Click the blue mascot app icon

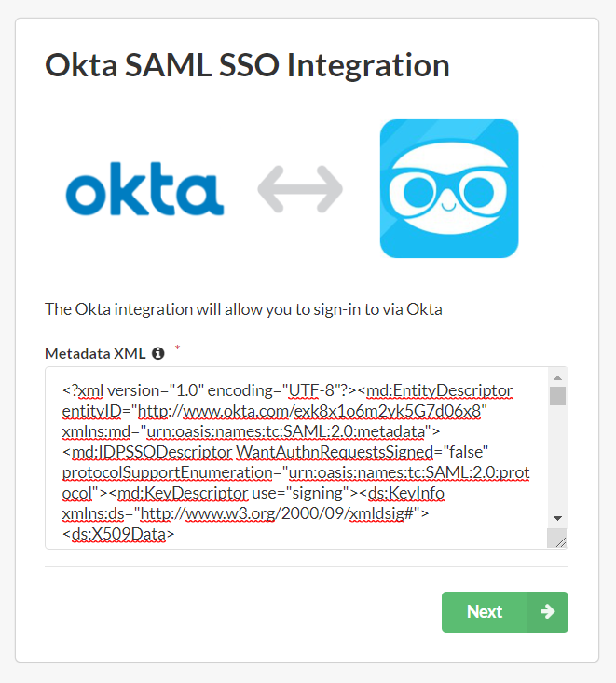coord(449,188)
